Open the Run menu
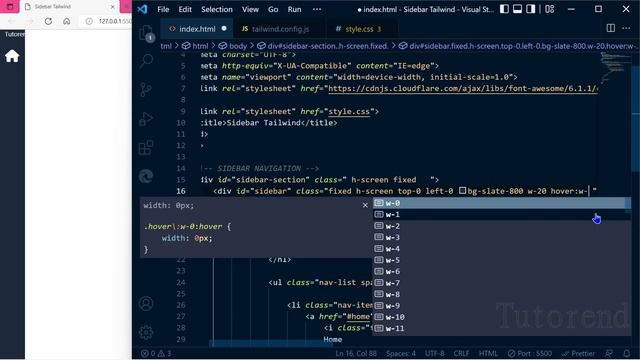 [x=294, y=9]
